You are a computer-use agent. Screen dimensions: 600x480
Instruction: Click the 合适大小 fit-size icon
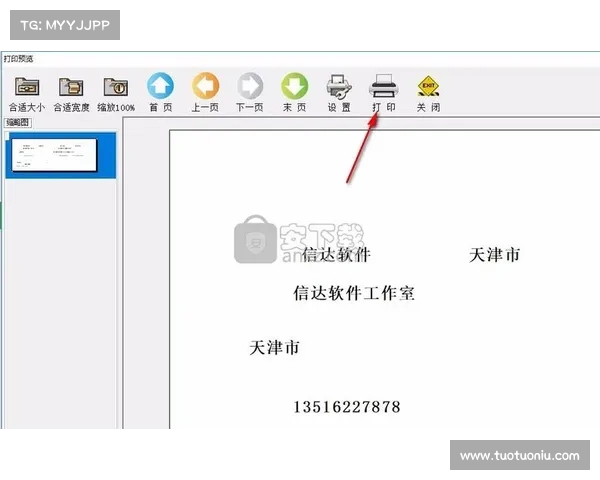[27, 87]
